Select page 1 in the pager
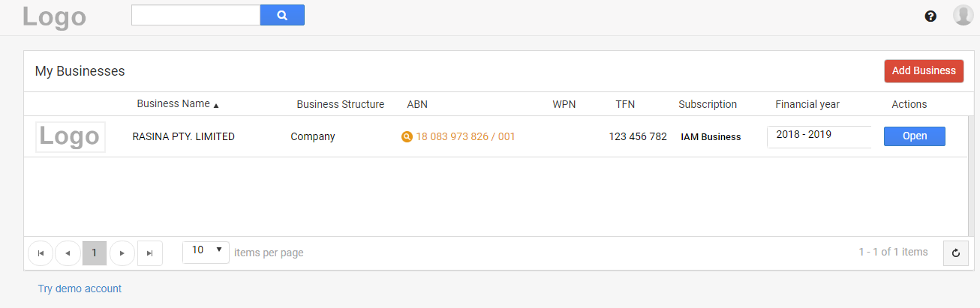 [x=95, y=253]
